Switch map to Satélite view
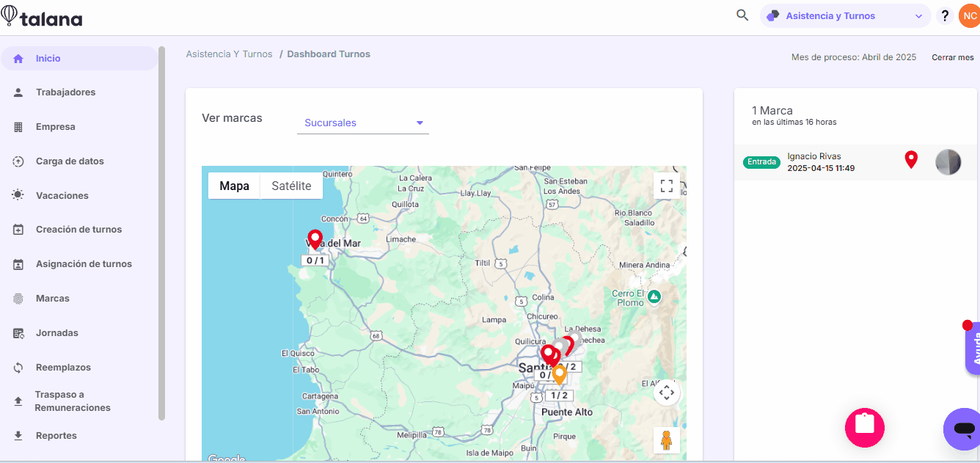 pyautogui.click(x=291, y=186)
